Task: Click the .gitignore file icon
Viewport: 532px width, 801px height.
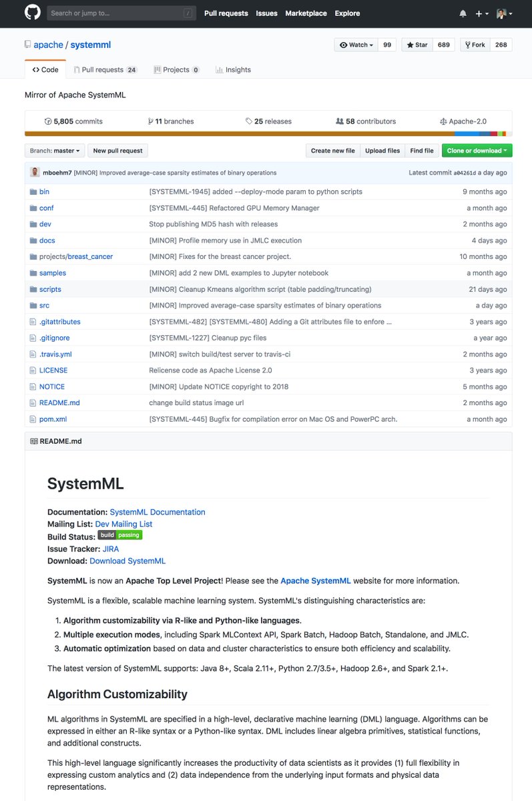Action: point(33,338)
